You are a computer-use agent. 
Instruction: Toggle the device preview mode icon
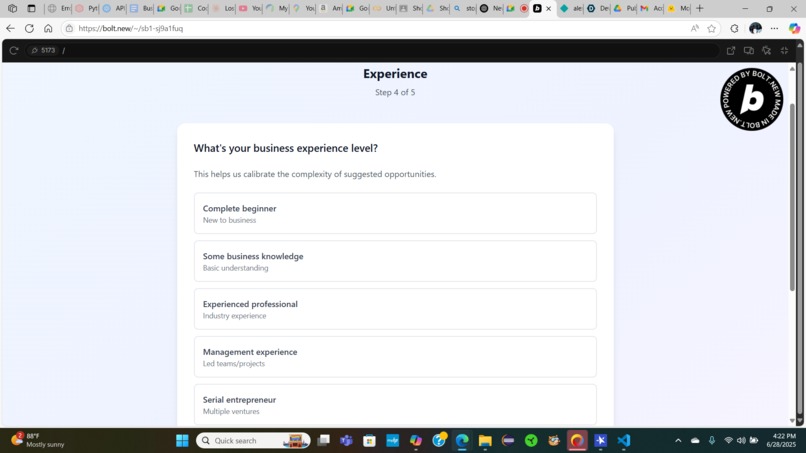tap(749, 50)
